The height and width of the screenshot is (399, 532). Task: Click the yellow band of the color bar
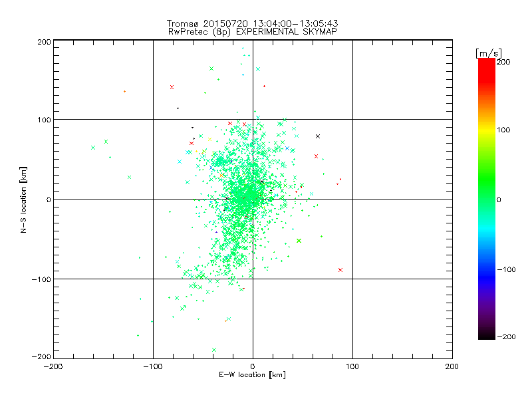click(487, 130)
